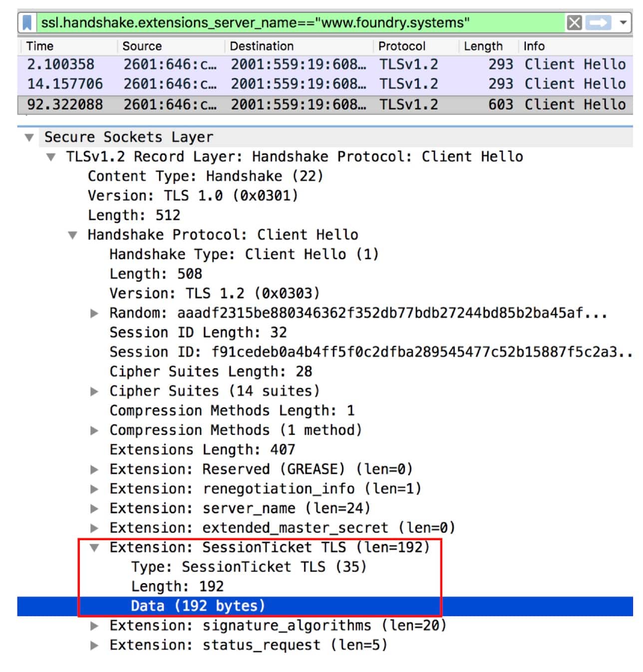Sort packets by Time column header
Viewport: 643px width, 672px height.
click(x=40, y=46)
